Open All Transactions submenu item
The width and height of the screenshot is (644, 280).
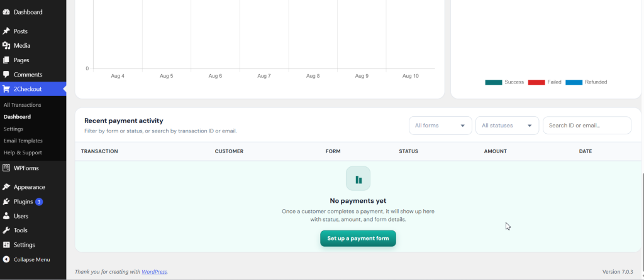pyautogui.click(x=22, y=105)
